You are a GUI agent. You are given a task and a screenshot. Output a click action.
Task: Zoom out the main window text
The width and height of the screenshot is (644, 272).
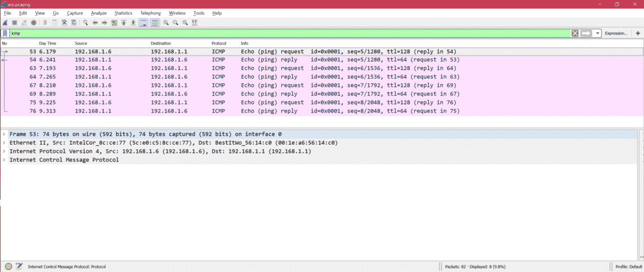click(175, 23)
